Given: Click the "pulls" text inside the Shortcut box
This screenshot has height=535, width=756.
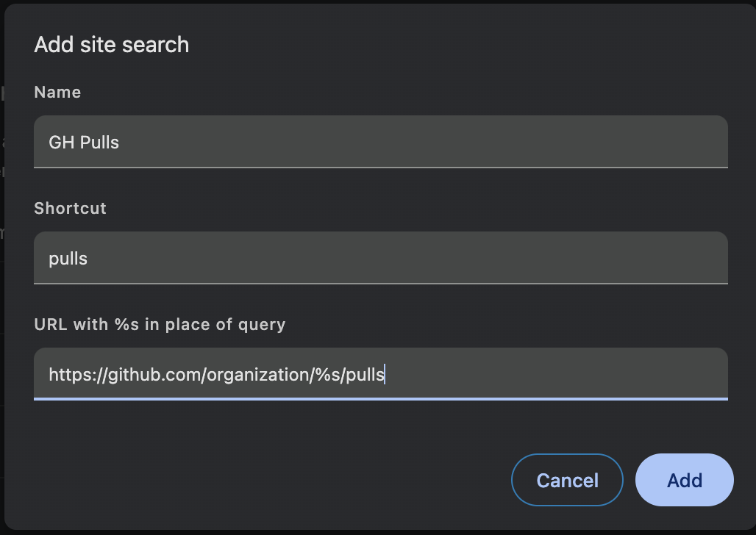Looking at the screenshot, I should pos(67,258).
